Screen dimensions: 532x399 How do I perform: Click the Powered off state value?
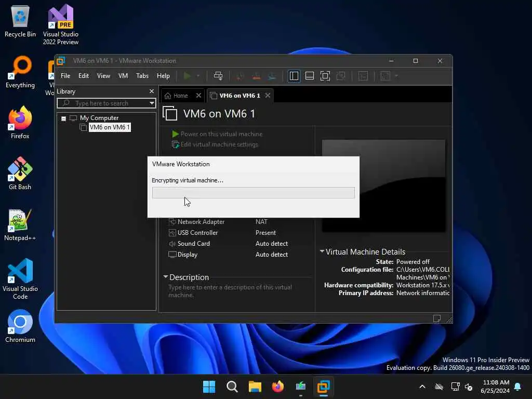[413, 262]
